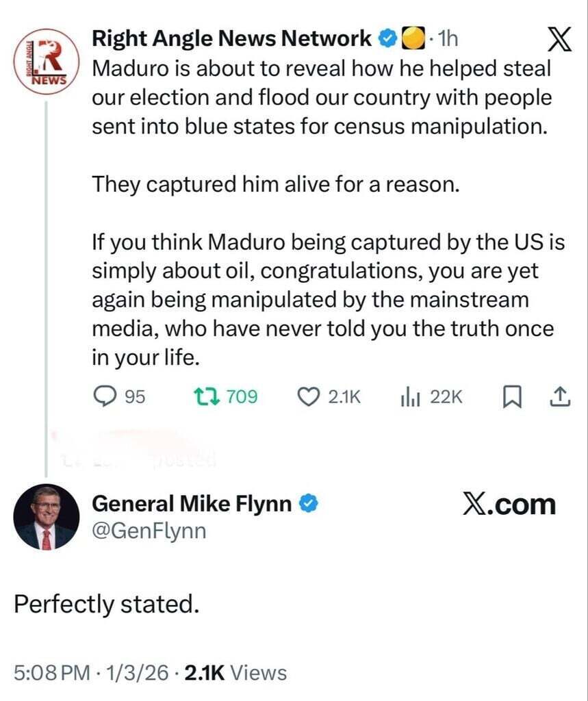Open the Right Angle News Network name
The image size is (588, 701).
click(231, 39)
